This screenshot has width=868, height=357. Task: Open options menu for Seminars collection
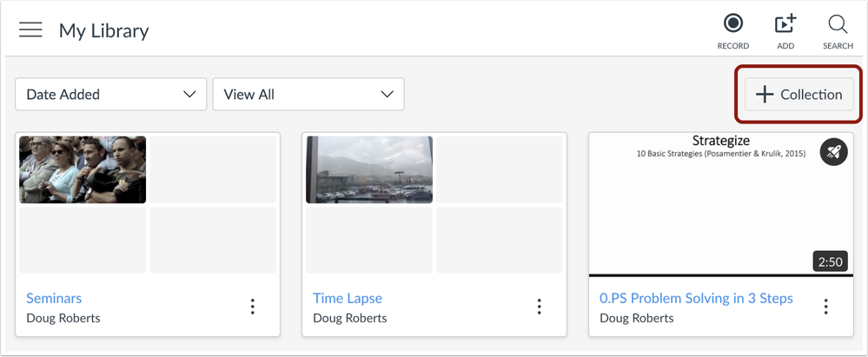253,307
